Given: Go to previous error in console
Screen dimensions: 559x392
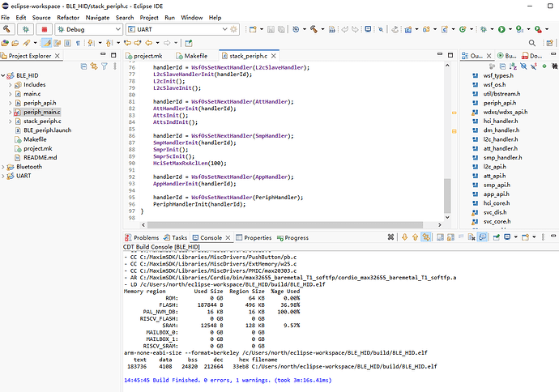Looking at the screenshot, I should pyautogui.click(x=416, y=237).
